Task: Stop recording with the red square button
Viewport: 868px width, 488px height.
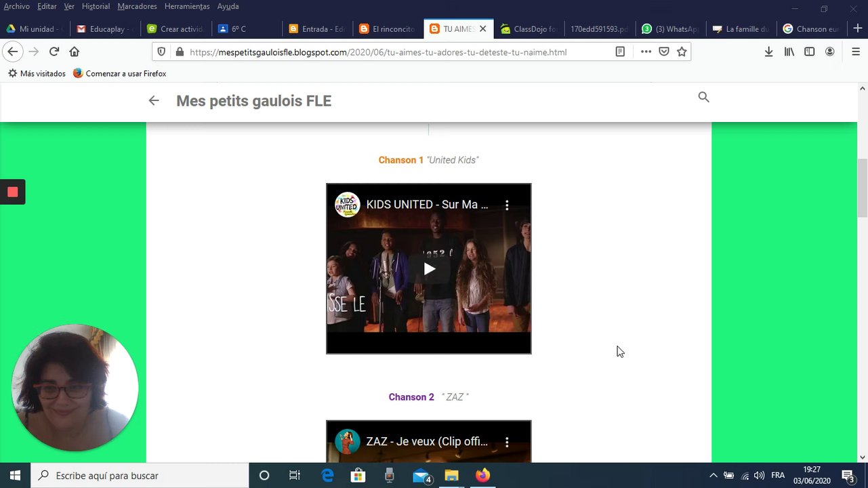Action: click(x=12, y=192)
